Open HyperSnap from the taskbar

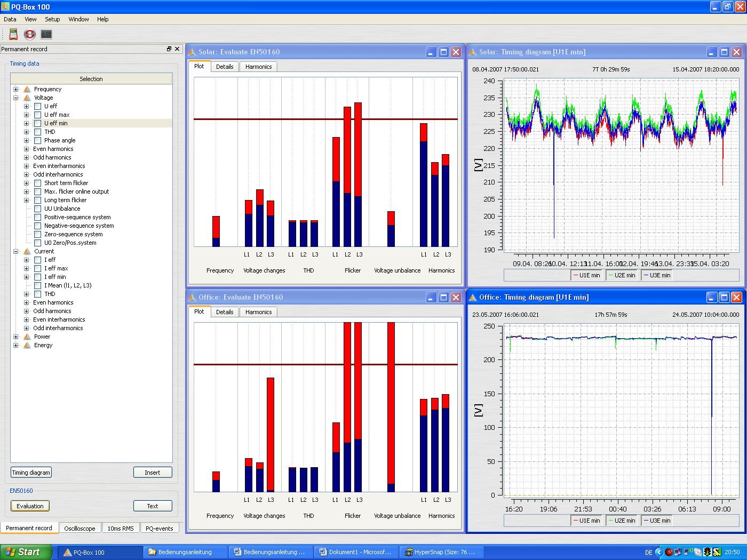pos(441,552)
